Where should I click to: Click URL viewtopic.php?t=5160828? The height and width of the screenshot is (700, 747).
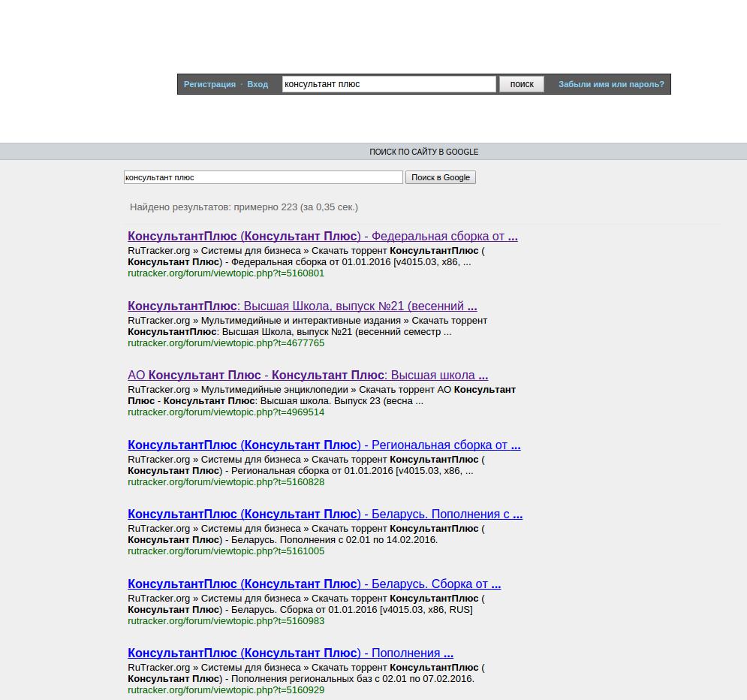[226, 482]
